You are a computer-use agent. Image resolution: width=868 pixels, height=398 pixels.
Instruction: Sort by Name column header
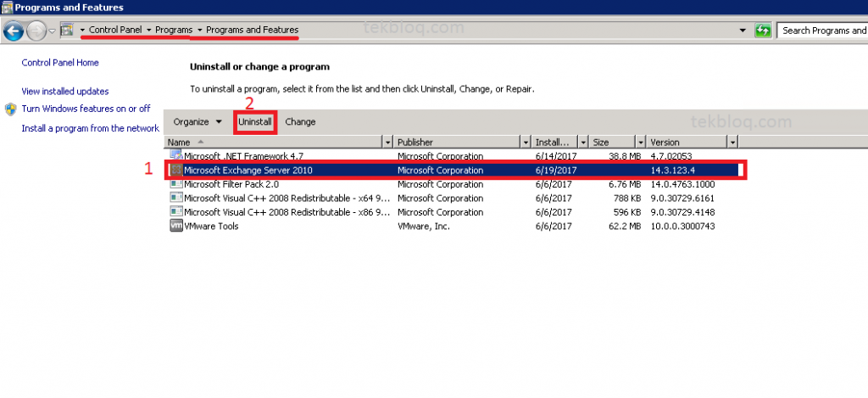click(x=274, y=143)
